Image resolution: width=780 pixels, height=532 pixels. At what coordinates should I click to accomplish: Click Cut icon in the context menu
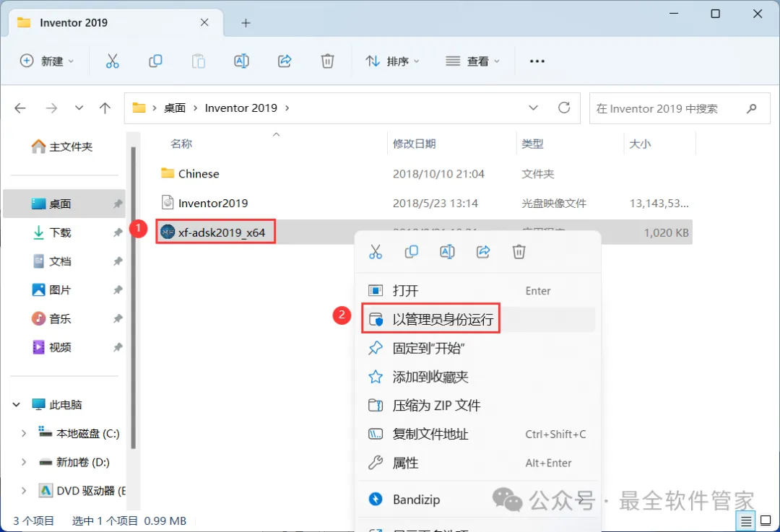pos(376,252)
